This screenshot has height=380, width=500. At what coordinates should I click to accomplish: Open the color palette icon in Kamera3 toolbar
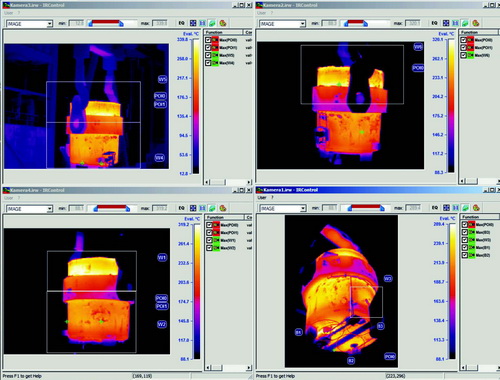223,23
